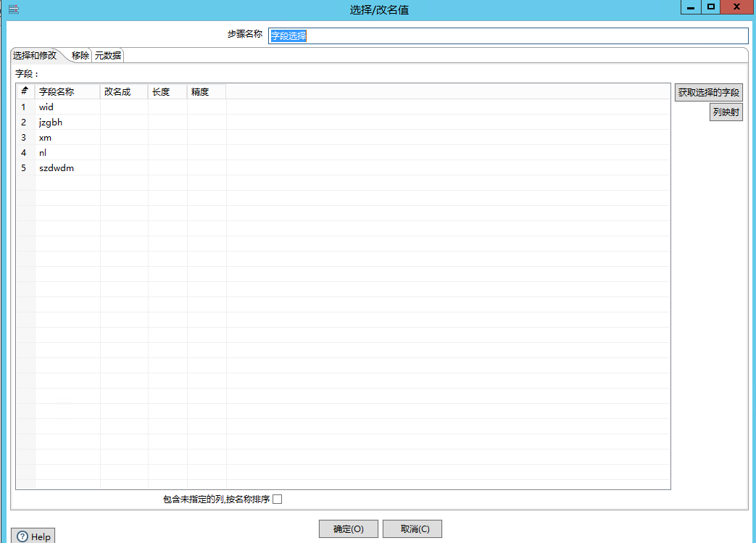This screenshot has height=543, width=756.
Task: Minimize the 选择/改名值 dialog
Action: (x=691, y=7)
